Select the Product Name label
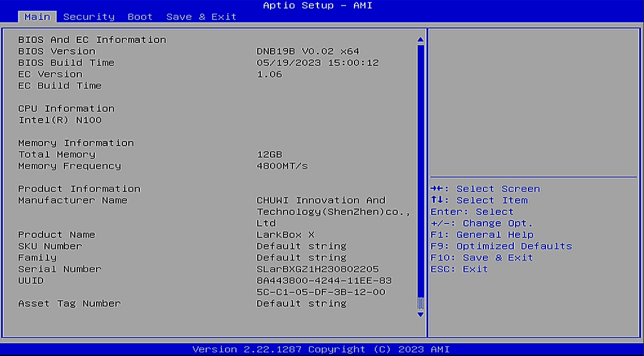The width and height of the screenshot is (644, 356). [x=57, y=235]
